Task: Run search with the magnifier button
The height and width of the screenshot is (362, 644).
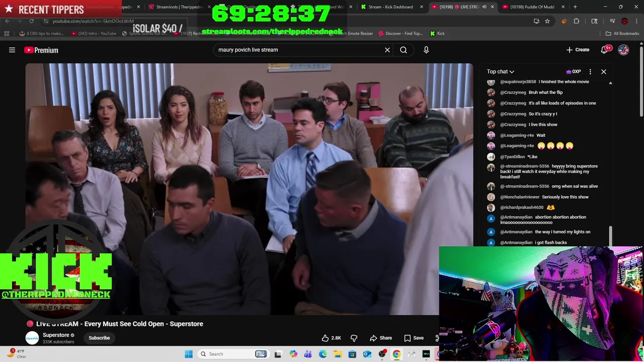Action: [404, 50]
